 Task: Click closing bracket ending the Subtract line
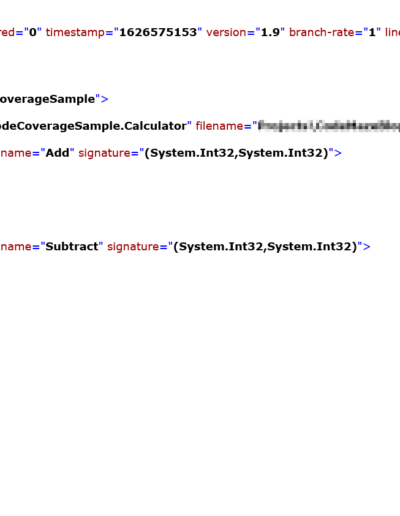[367, 247]
